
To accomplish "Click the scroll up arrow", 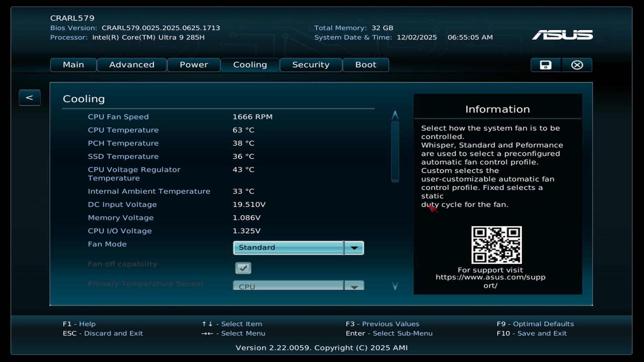I will click(395, 115).
